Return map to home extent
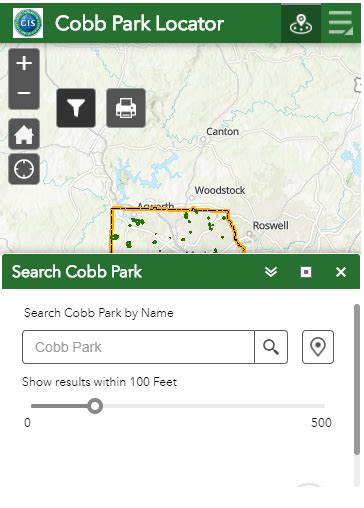Image resolution: width=364 pixels, height=508 pixels. point(24,134)
